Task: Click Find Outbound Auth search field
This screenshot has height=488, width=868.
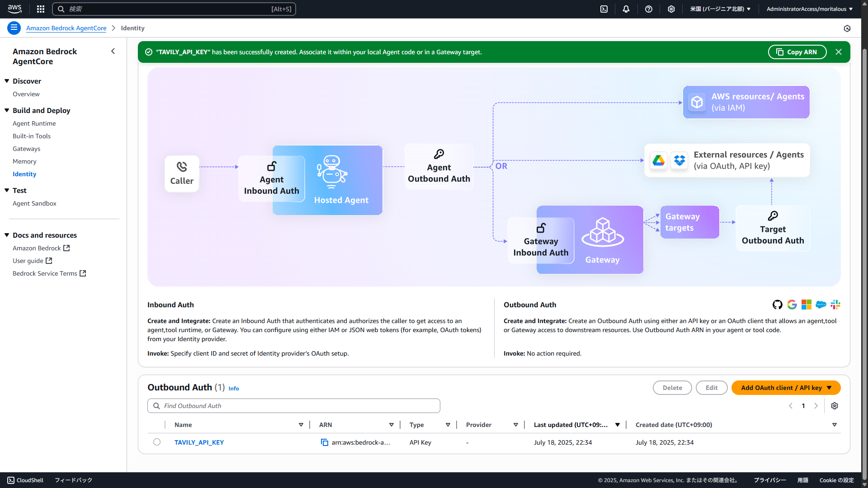Action: pyautogui.click(x=294, y=406)
